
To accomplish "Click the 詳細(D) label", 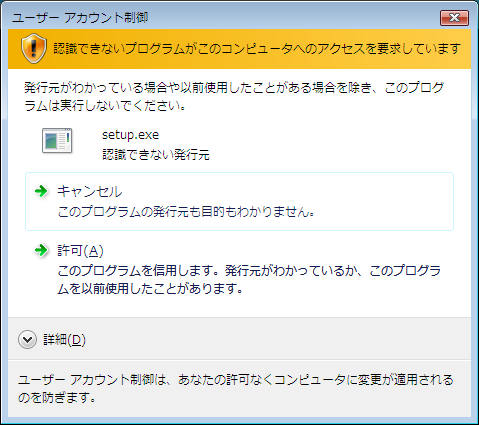I will (64, 340).
